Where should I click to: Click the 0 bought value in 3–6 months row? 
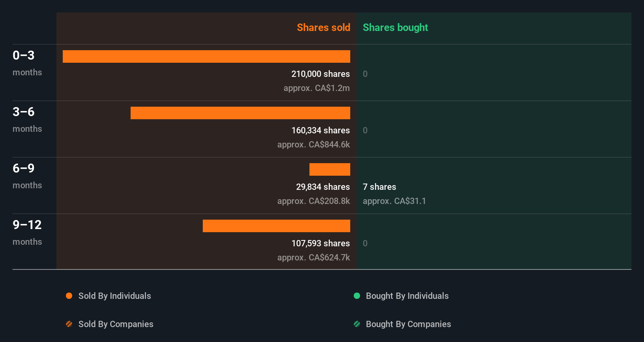click(365, 130)
